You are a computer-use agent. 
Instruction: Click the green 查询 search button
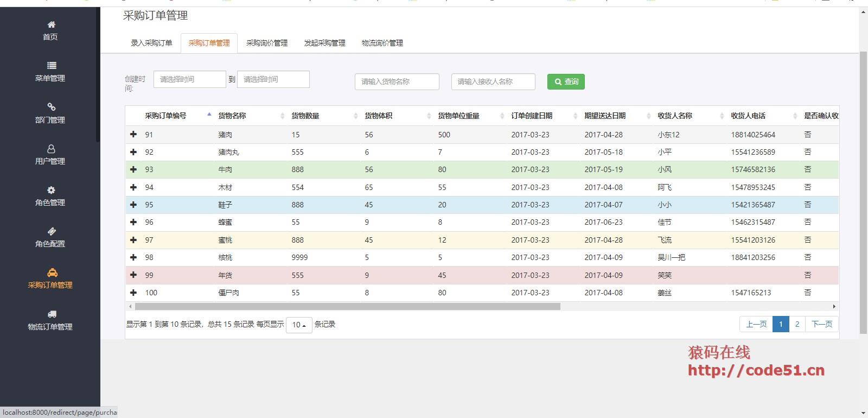[x=566, y=81]
